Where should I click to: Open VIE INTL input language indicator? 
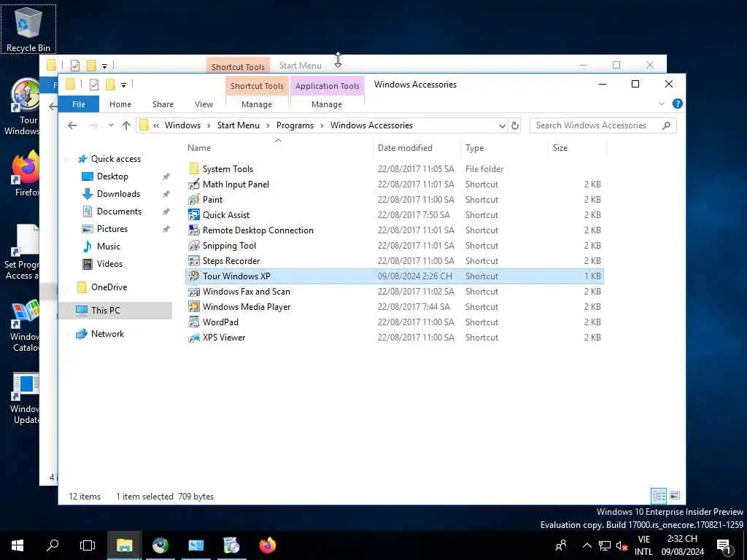(x=643, y=545)
